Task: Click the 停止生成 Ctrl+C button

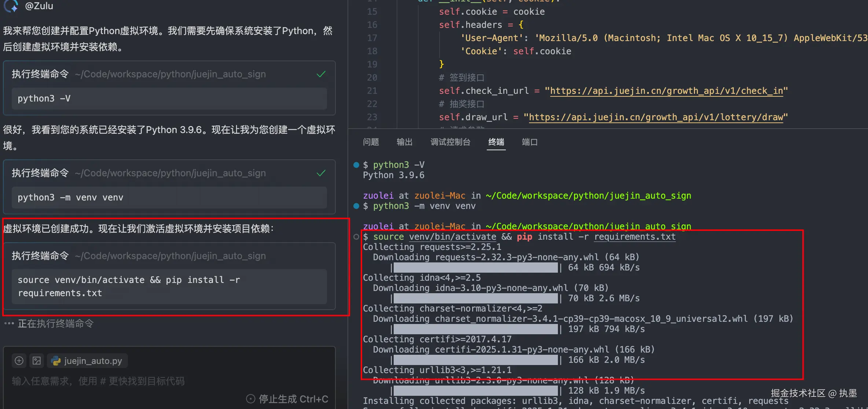Action: 287,399
